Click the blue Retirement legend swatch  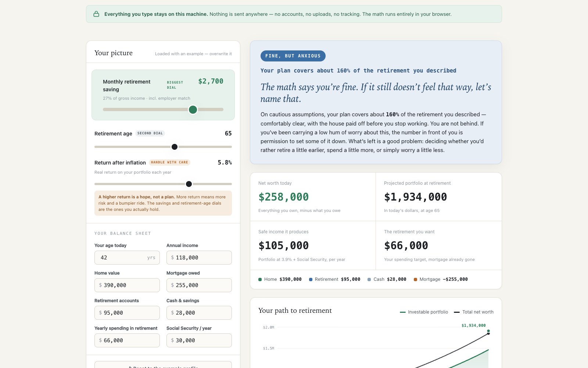click(x=311, y=279)
